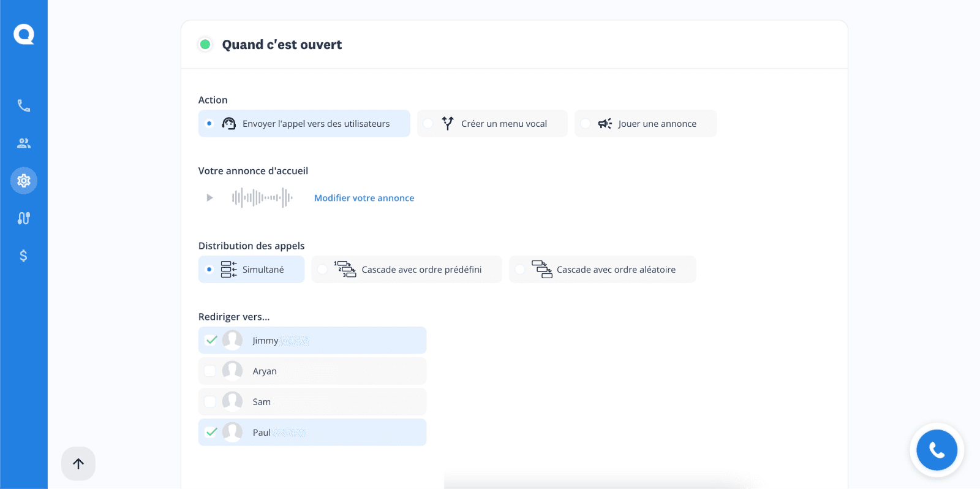Click the Quicktalk logo in sidebar
This screenshot has height=489, width=980.
tap(24, 34)
